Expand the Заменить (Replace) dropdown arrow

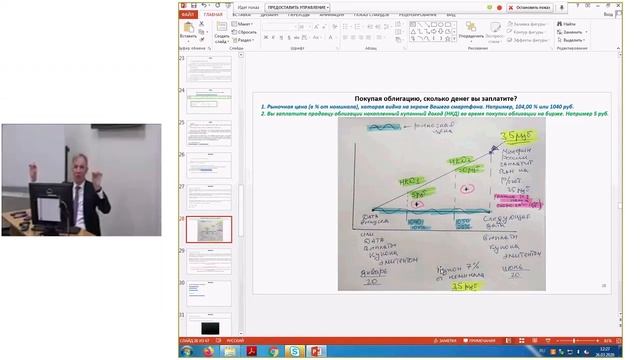587,32
